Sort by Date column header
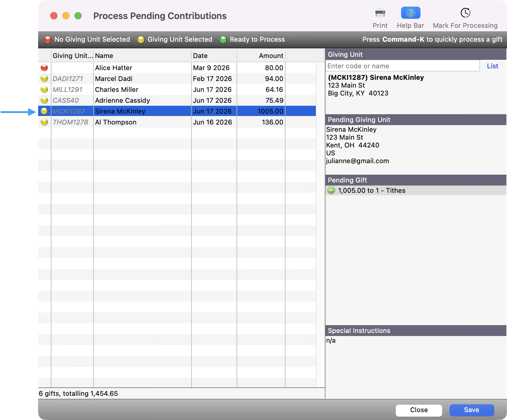The width and height of the screenshot is (507, 420). click(214, 56)
